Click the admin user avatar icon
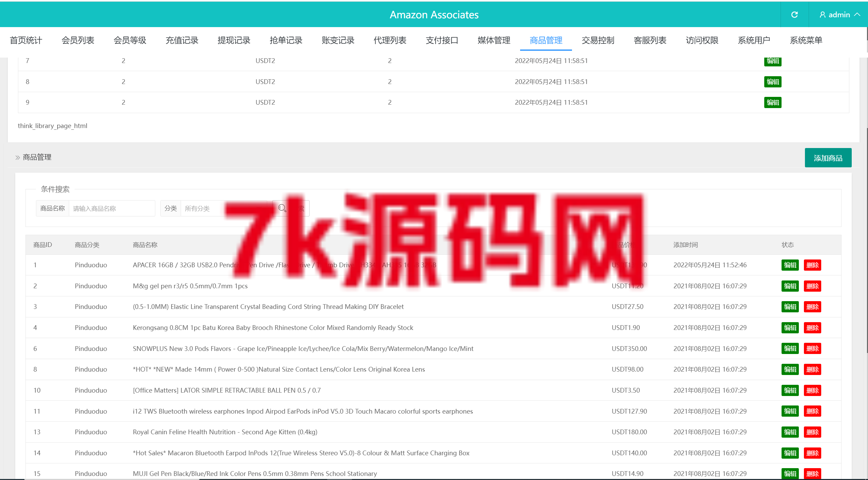Screen dimensions: 868x480 click(x=823, y=15)
